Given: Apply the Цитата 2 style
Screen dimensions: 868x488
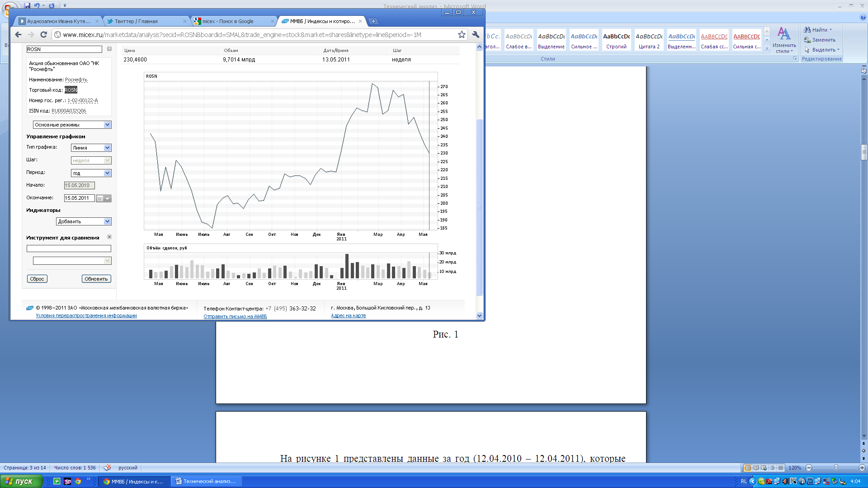Looking at the screenshot, I should click(649, 40).
